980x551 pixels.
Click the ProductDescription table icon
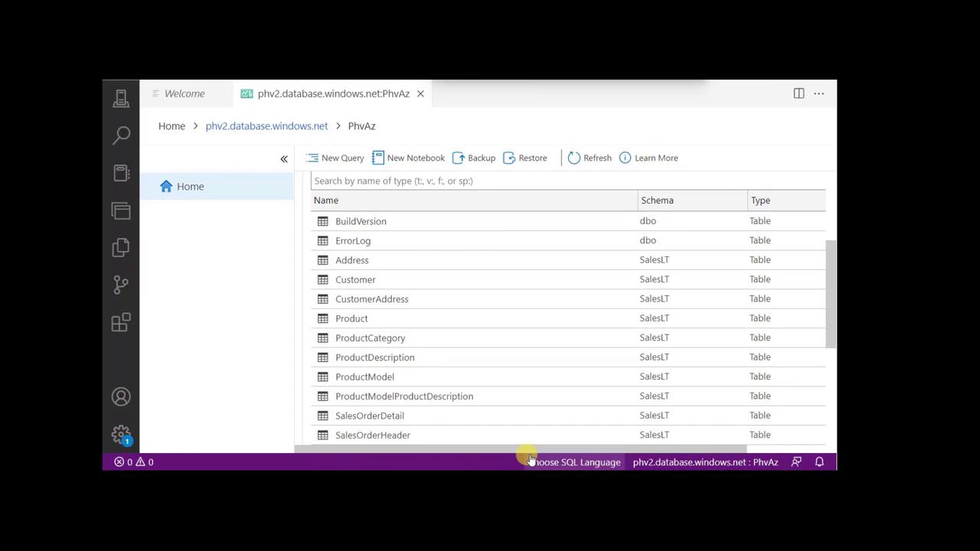pos(323,357)
